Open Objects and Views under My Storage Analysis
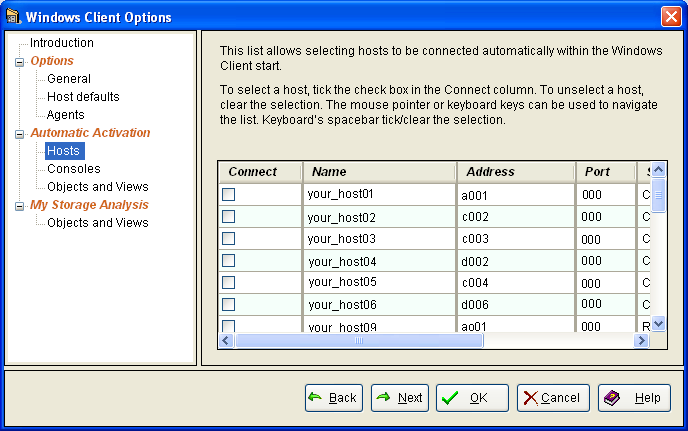This screenshot has width=688, height=431. pos(98,223)
